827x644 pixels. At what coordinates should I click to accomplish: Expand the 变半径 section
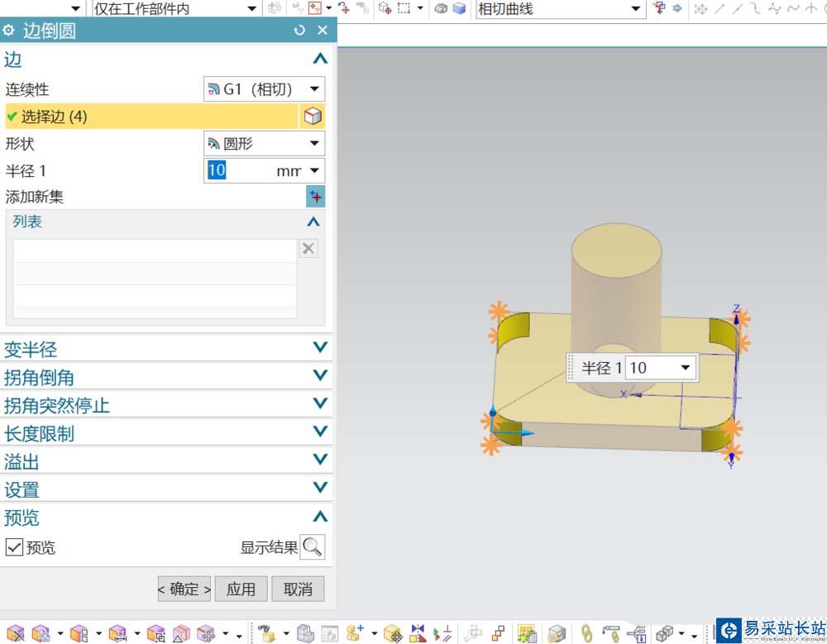pyautogui.click(x=320, y=347)
